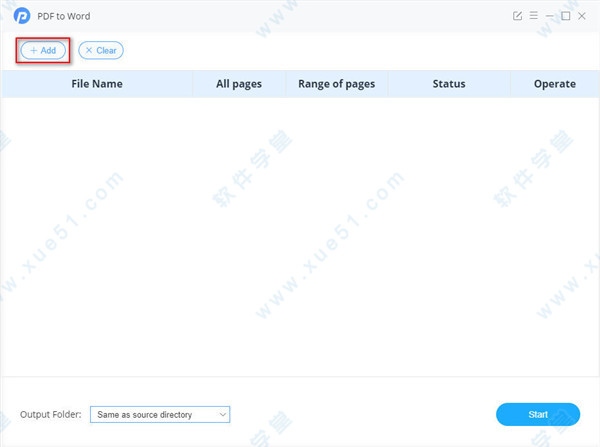The width and height of the screenshot is (600, 447).
Task: Click the Range of pages column header
Action: tap(337, 84)
